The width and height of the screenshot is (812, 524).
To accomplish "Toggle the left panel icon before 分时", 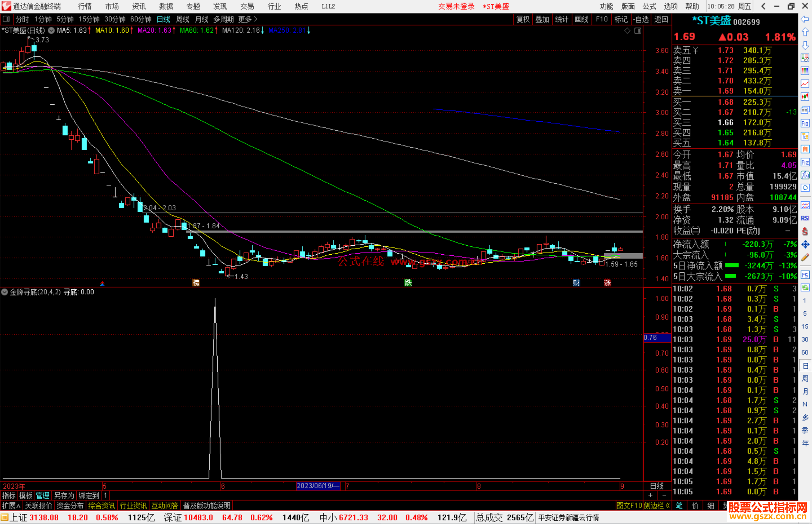I will tap(6, 19).
